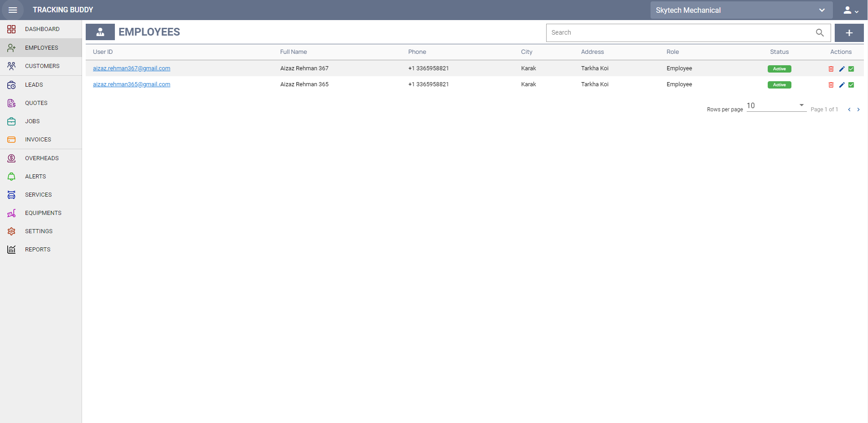Open aizaz.rehman367@gmail.com user link
This screenshot has height=423, width=868.
[132, 68]
